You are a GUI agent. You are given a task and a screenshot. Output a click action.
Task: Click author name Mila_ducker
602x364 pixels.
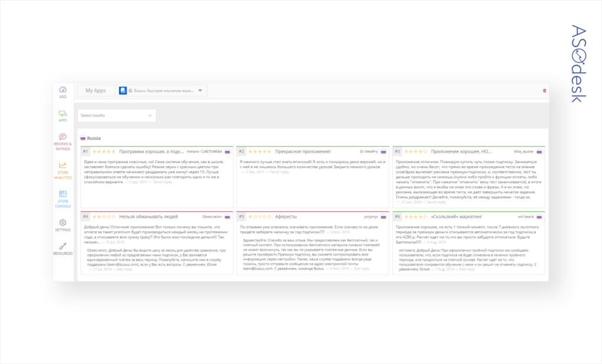[x=524, y=151]
